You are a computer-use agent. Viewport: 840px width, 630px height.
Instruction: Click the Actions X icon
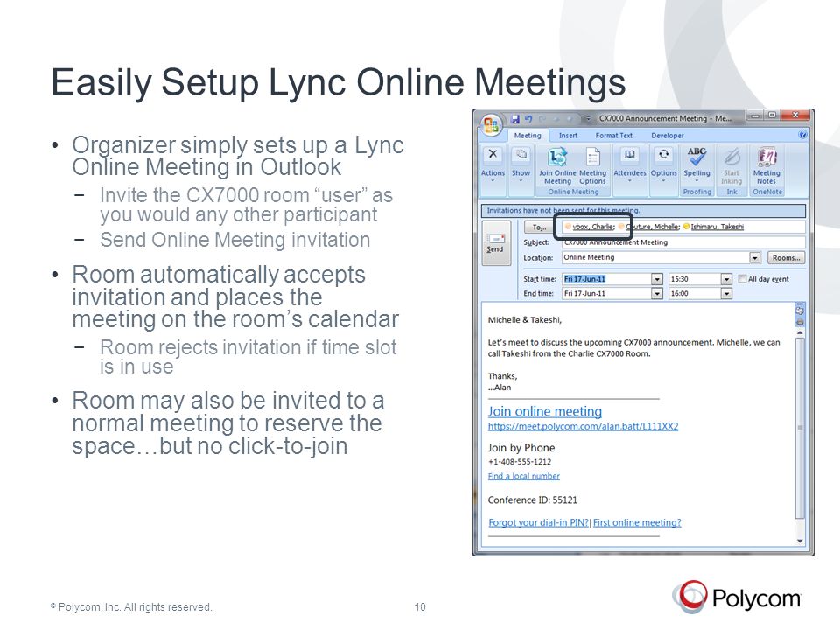tap(493, 154)
